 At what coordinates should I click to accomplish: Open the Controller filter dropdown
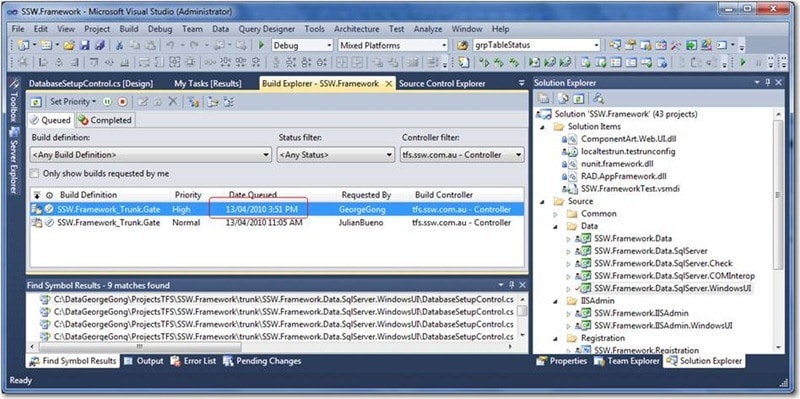(462, 155)
